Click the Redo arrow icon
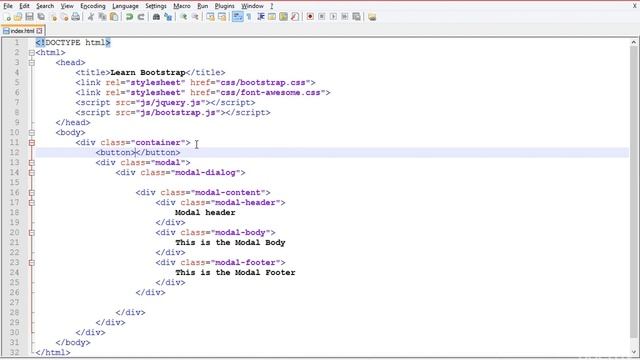Viewport: 640px width, 360px height. pyautogui.click(x=141, y=17)
